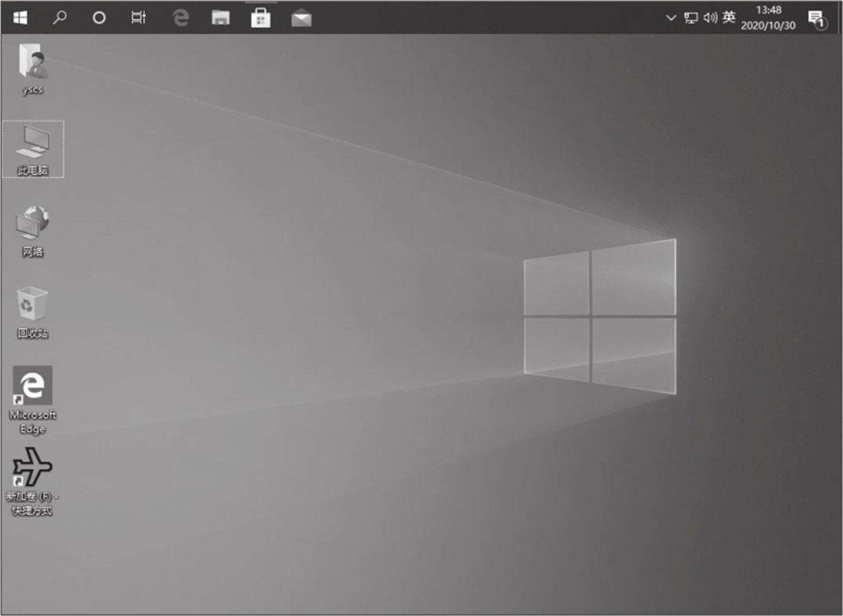Open File Explorer from the taskbar
Image resolution: width=843 pixels, height=616 pixels.
point(220,18)
